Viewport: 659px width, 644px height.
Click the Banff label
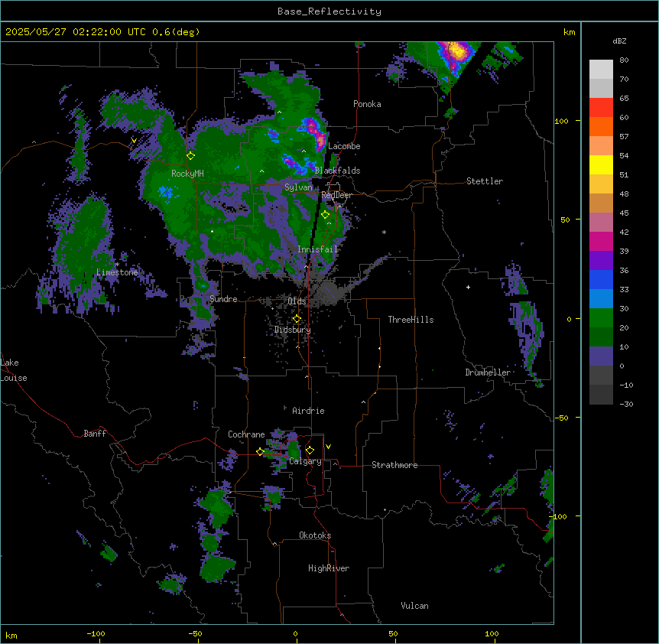[x=95, y=434]
